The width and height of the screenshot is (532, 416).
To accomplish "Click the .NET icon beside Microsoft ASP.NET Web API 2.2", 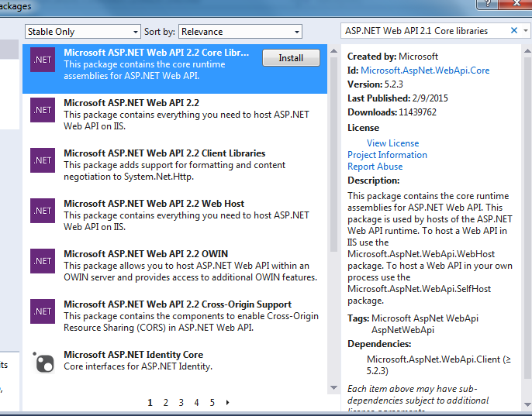I will [42, 110].
